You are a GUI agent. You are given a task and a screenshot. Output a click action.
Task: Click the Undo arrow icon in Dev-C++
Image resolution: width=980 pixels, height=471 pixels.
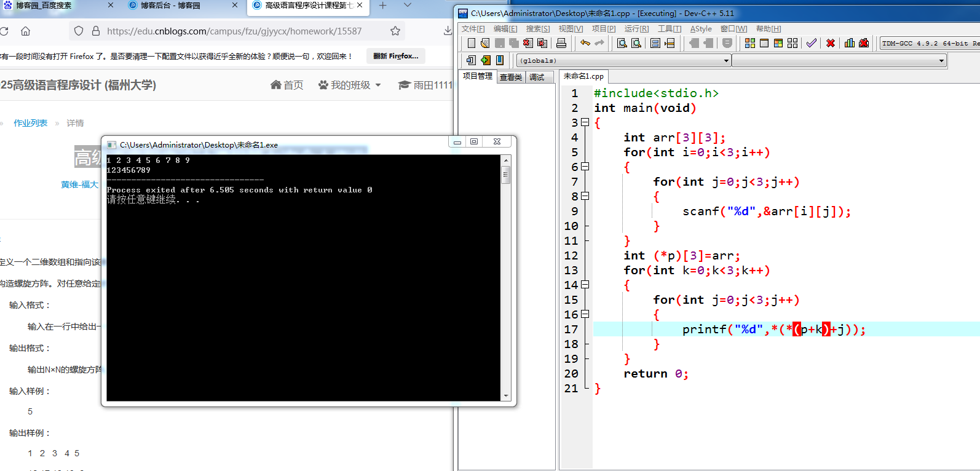point(585,43)
